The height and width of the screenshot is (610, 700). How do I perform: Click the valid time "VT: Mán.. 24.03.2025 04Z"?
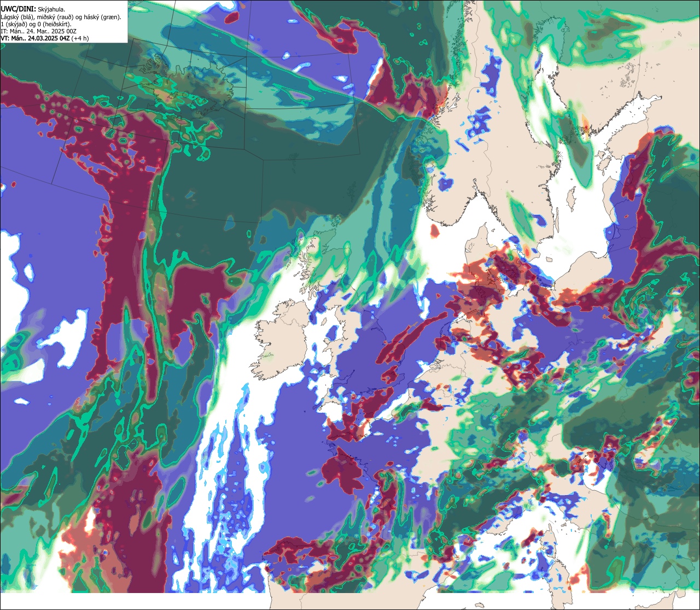pyautogui.click(x=35, y=38)
